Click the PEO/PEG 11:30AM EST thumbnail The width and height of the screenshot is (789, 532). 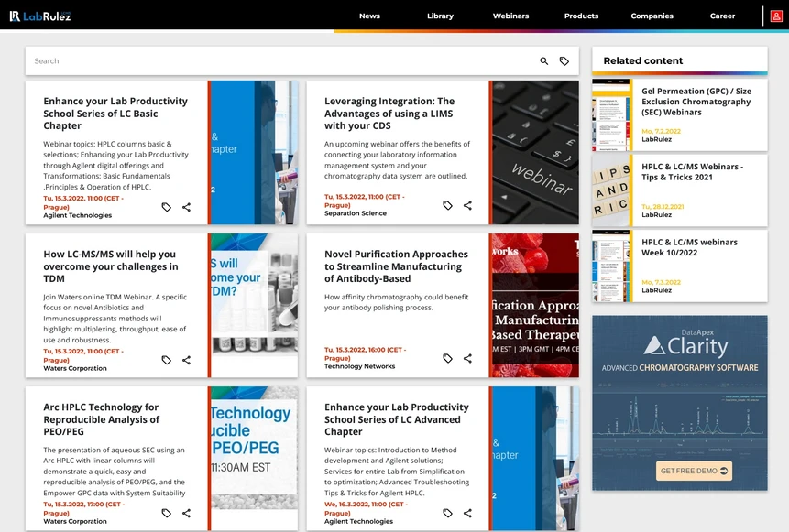click(254, 458)
